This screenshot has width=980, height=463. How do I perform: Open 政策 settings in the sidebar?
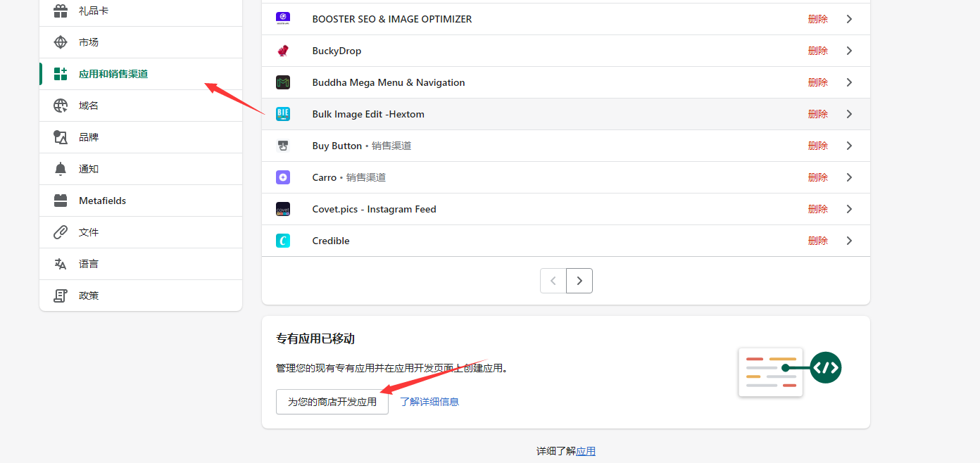(141, 296)
